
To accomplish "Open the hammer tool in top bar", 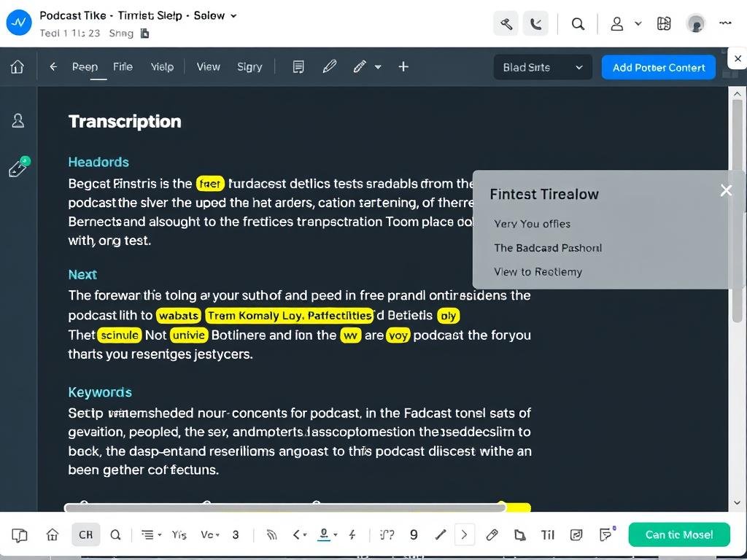I will point(506,23).
